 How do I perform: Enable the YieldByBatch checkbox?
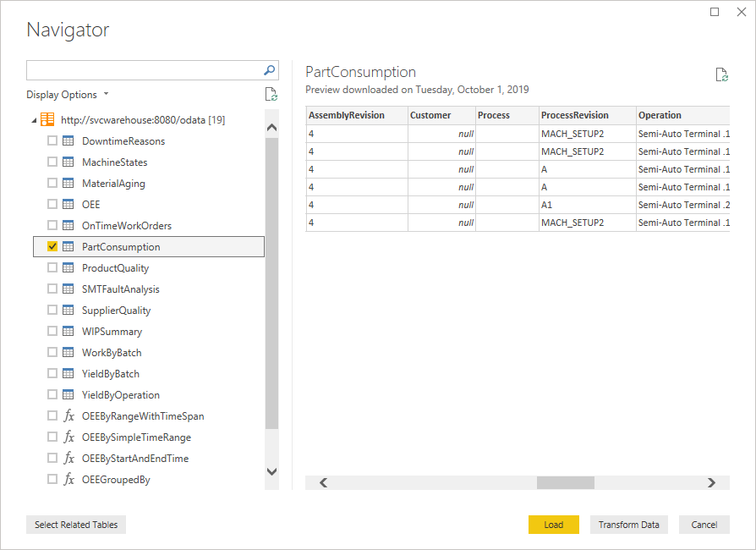tap(52, 373)
